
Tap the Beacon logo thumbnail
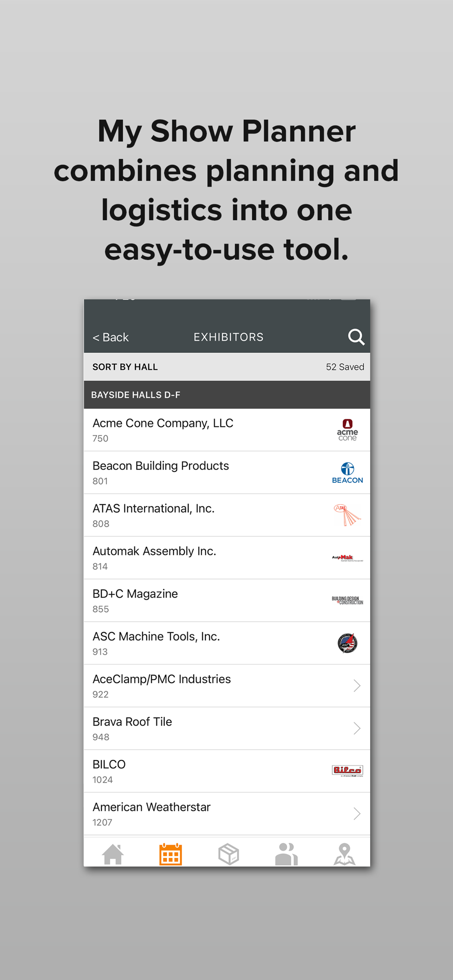point(348,472)
